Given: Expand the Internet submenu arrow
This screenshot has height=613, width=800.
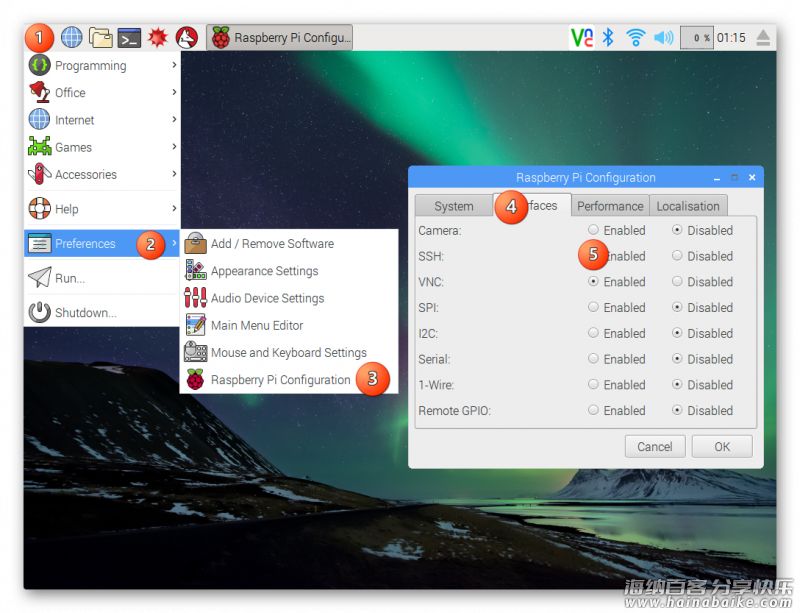Looking at the screenshot, I should pyautogui.click(x=174, y=119).
